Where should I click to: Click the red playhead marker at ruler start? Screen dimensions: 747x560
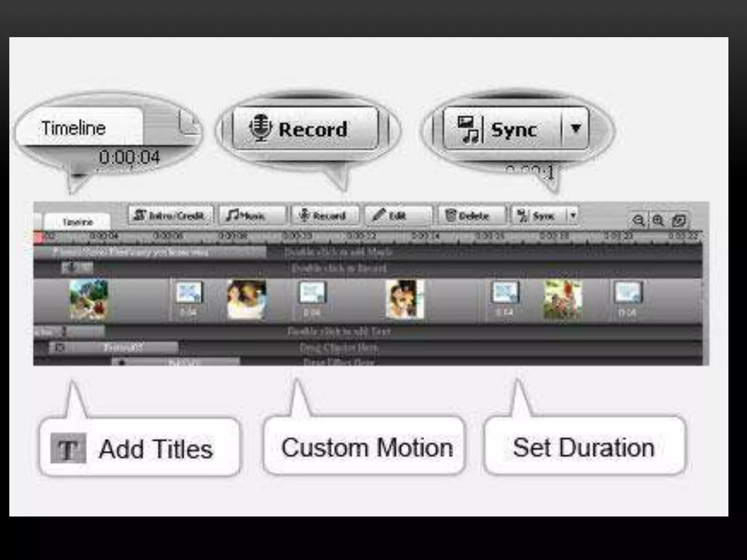(x=38, y=237)
